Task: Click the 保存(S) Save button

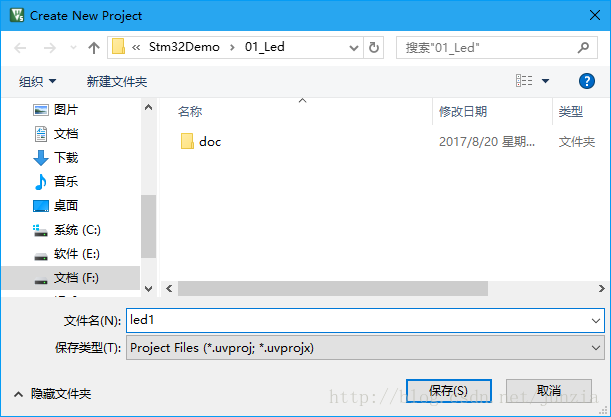Action: point(449,390)
